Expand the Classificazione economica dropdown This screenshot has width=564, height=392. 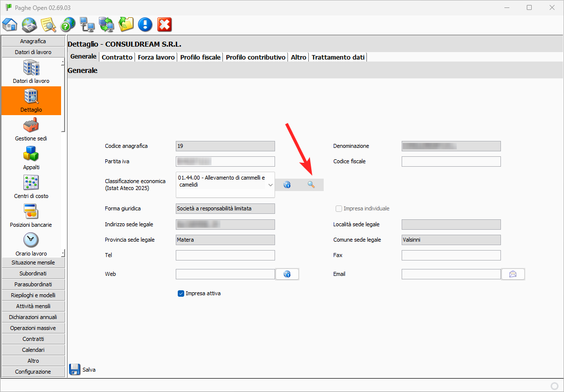[x=271, y=185]
